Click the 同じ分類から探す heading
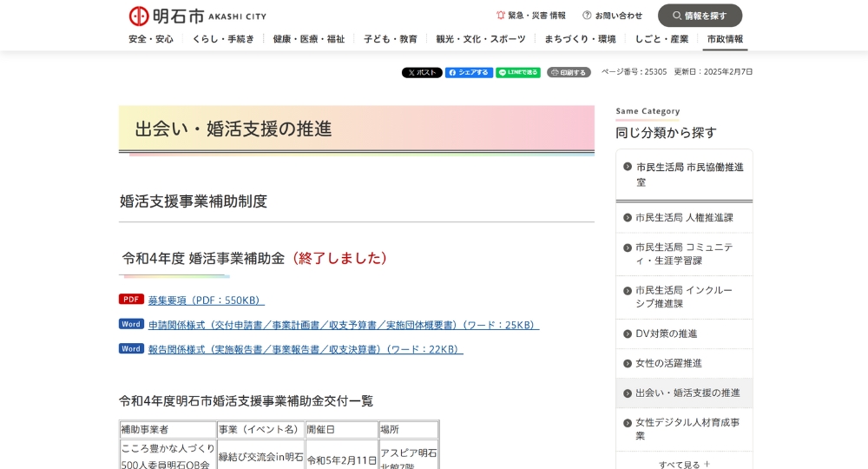The image size is (868, 469). tap(666, 133)
